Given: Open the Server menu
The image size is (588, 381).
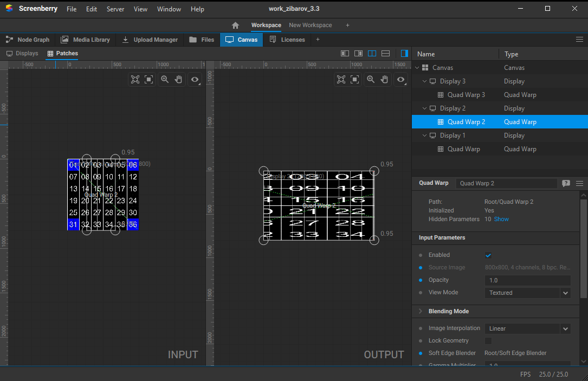Looking at the screenshot, I should point(115,9).
